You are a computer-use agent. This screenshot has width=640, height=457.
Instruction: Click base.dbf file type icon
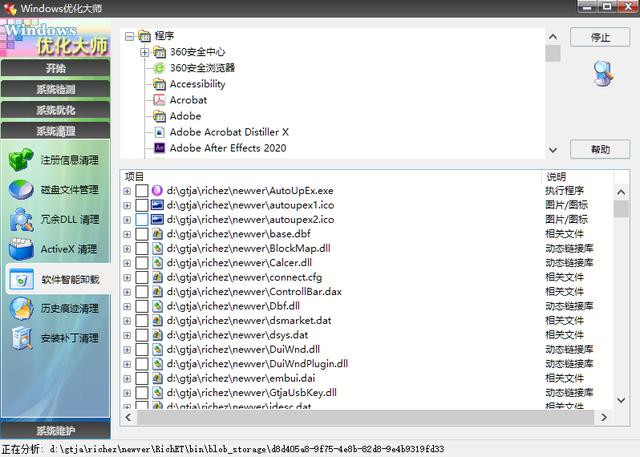(x=158, y=234)
